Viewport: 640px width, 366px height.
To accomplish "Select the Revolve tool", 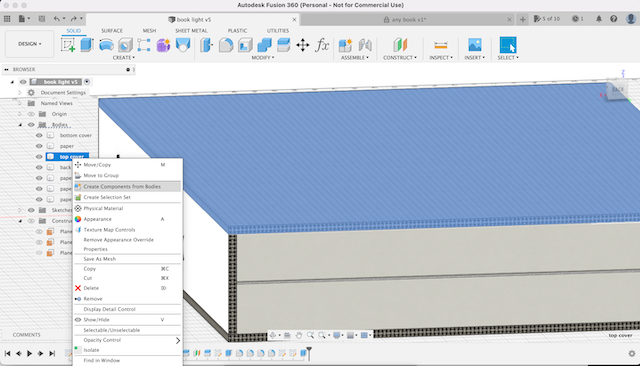I will click(x=106, y=45).
